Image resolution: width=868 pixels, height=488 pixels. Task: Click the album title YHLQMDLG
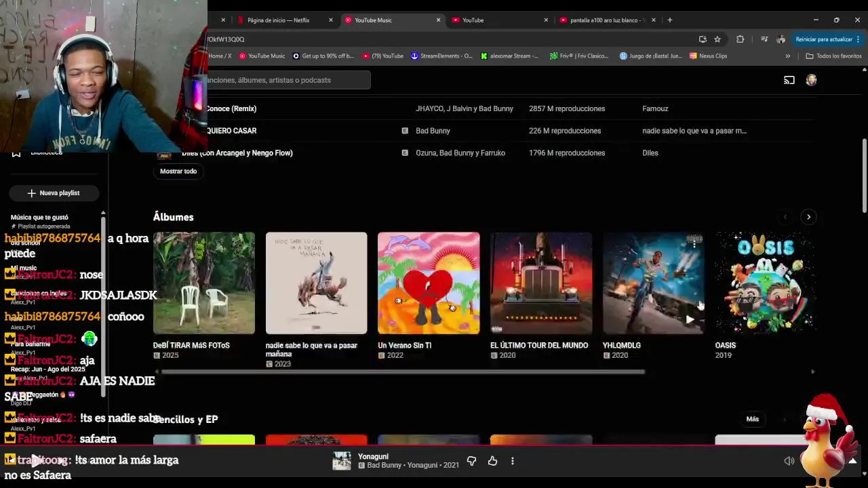(x=622, y=346)
